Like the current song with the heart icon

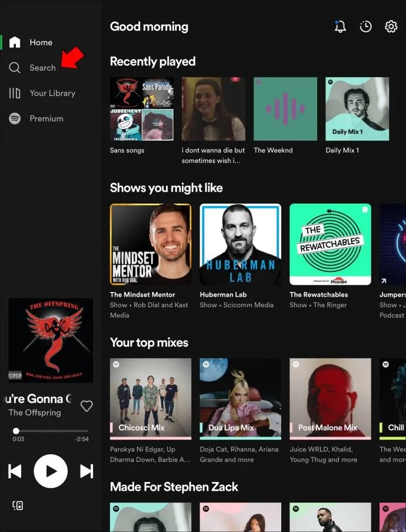(x=86, y=406)
